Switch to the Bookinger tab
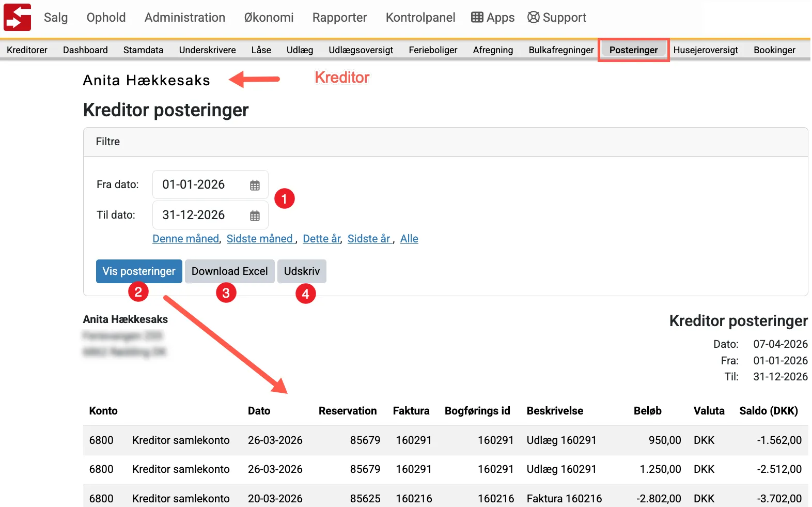The width and height of the screenshot is (812, 507). tap(774, 50)
